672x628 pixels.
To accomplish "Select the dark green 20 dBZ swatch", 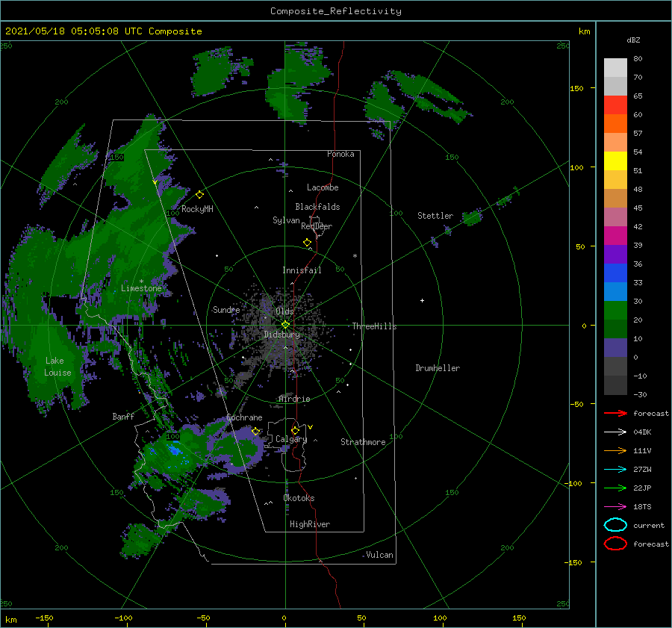I will [x=615, y=329].
